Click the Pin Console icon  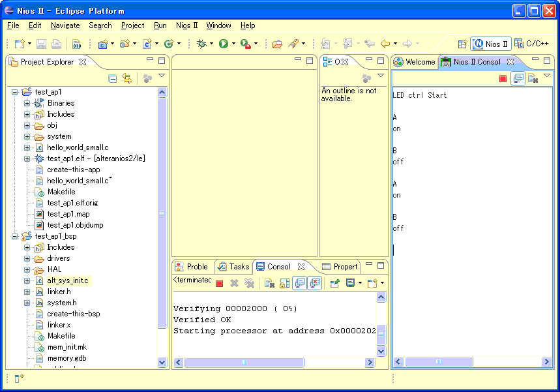[x=334, y=283]
